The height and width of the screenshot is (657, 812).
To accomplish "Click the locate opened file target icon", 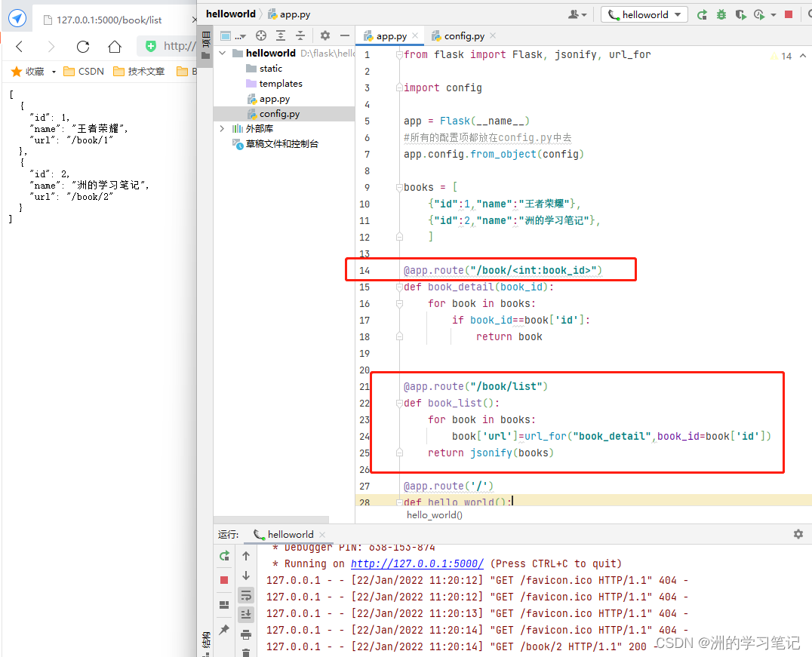I will (261, 35).
